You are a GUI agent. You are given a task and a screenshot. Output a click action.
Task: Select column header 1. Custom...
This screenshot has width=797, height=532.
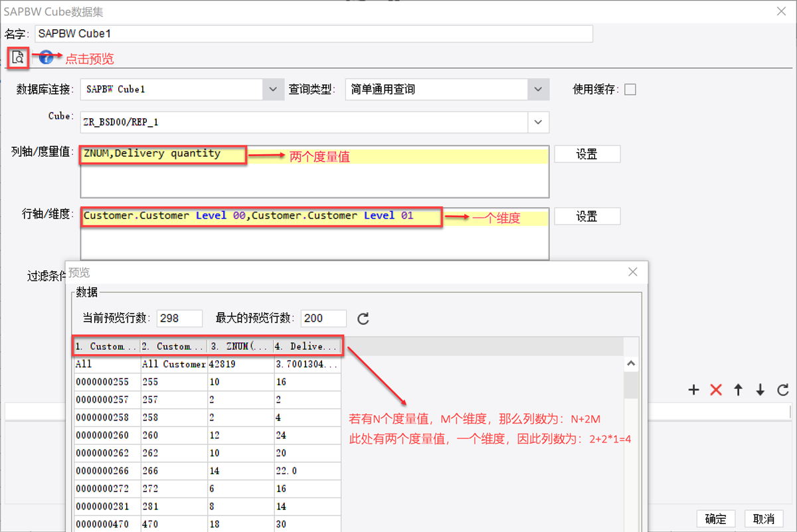coord(107,346)
